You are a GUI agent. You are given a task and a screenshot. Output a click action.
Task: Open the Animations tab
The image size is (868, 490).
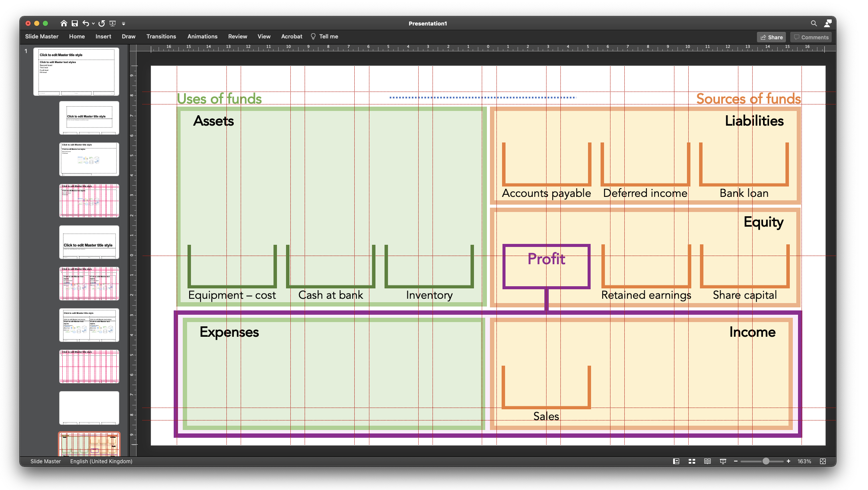[x=202, y=37]
